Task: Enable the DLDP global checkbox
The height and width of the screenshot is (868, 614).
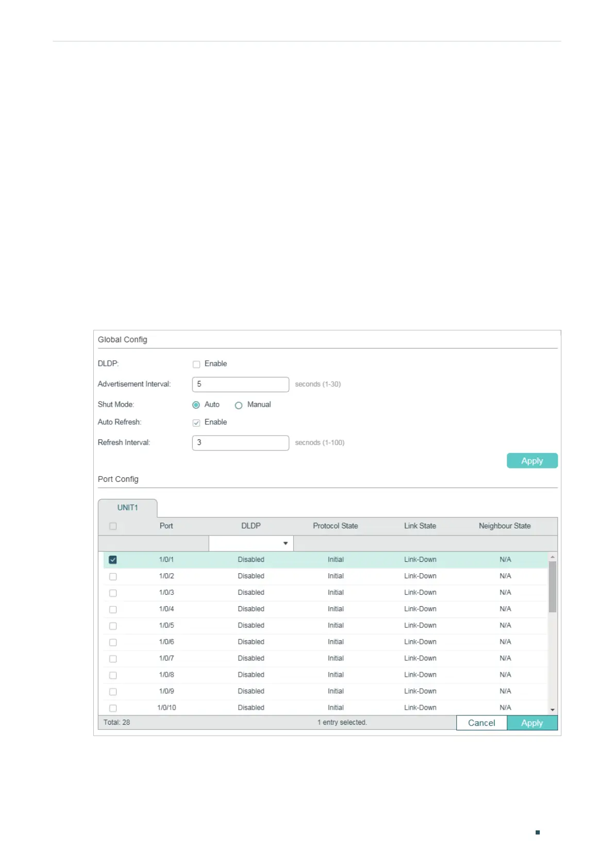Action: click(x=196, y=364)
